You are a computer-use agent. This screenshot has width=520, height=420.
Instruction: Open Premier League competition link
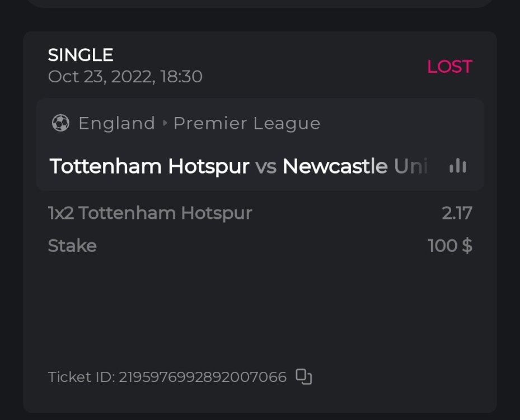247,123
